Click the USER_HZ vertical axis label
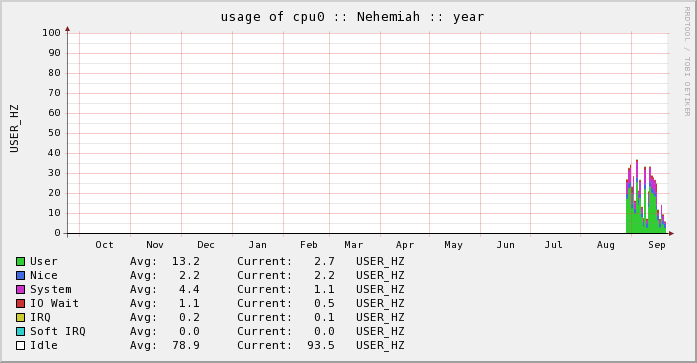697x363 pixels. coord(14,128)
